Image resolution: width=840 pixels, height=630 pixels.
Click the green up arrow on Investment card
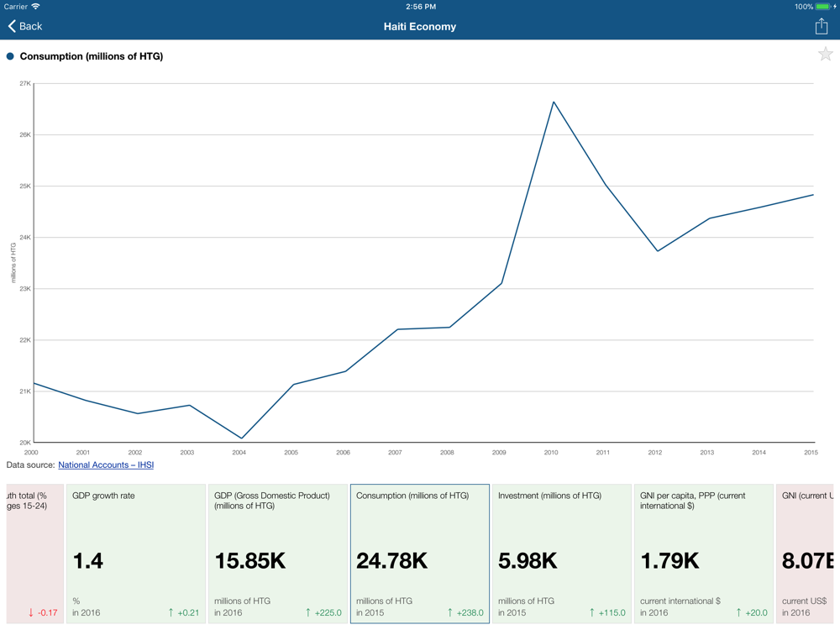click(x=592, y=612)
